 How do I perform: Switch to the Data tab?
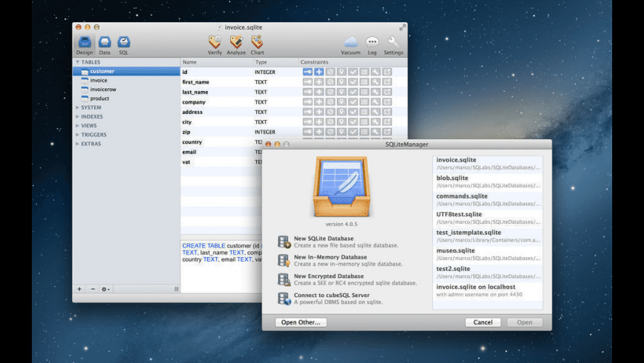[x=105, y=43]
